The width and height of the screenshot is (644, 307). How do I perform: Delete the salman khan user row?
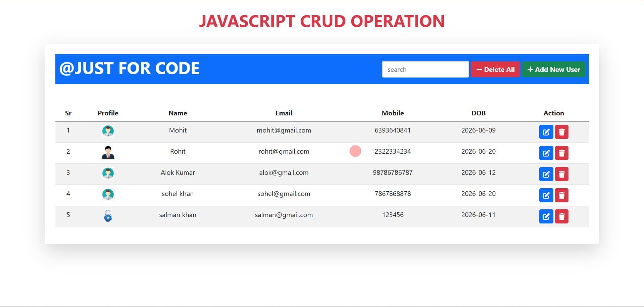point(561,216)
